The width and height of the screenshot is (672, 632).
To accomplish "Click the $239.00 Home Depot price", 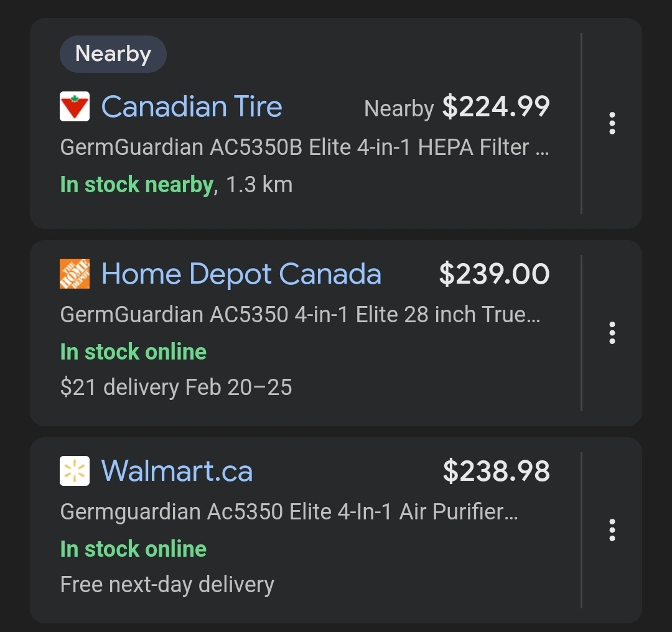I will (x=494, y=274).
